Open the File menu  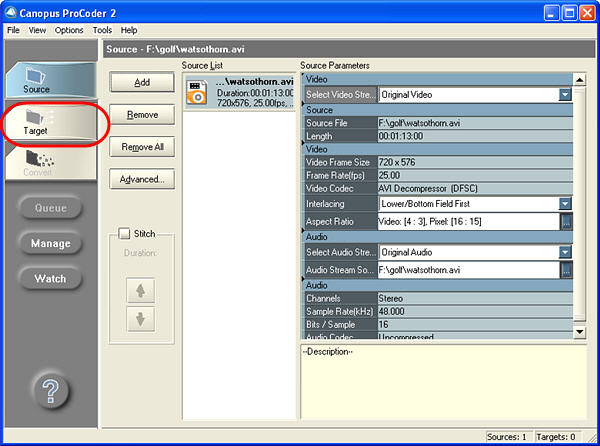pyautogui.click(x=13, y=30)
